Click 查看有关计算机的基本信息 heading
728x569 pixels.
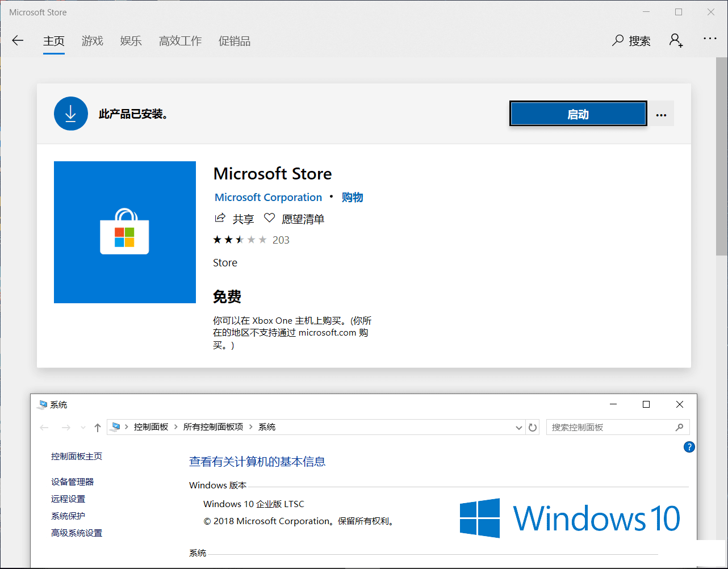(x=257, y=461)
